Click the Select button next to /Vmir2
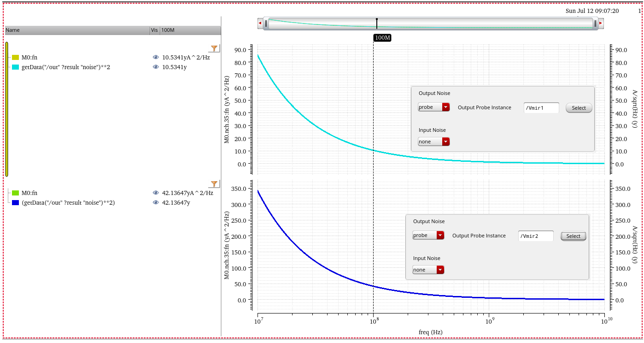This screenshot has height=343, width=644. coord(574,236)
